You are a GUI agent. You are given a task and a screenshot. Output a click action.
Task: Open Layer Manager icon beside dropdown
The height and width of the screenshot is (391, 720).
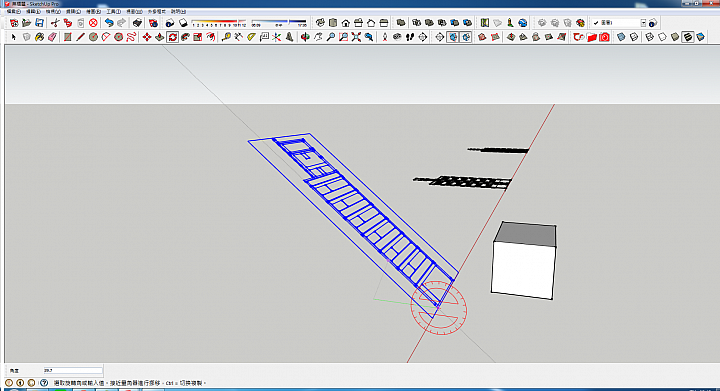(653, 23)
